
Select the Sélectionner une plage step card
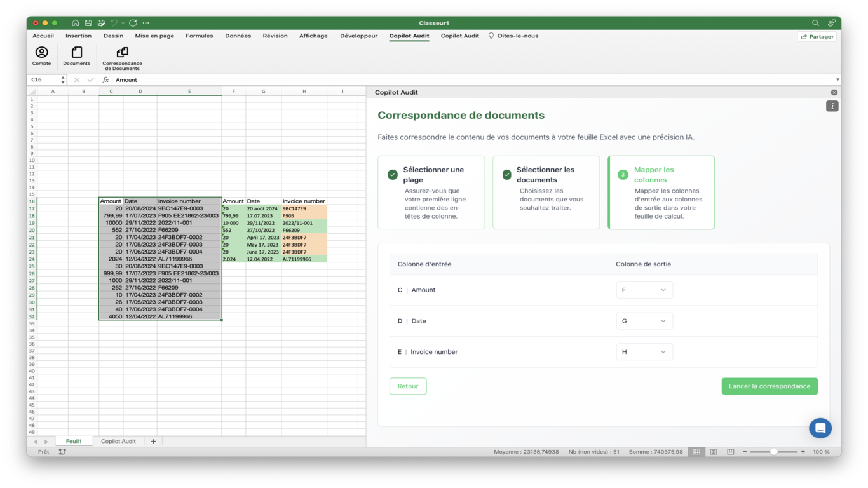coord(431,193)
